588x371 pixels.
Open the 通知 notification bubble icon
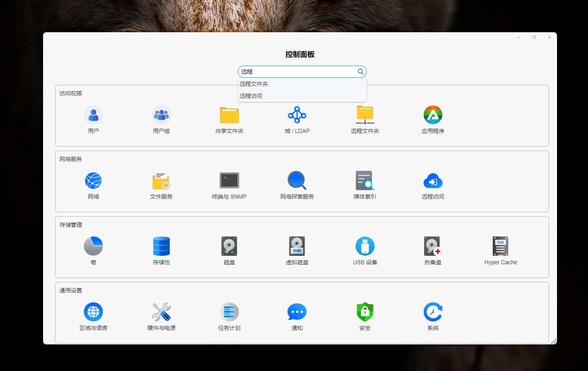point(297,312)
